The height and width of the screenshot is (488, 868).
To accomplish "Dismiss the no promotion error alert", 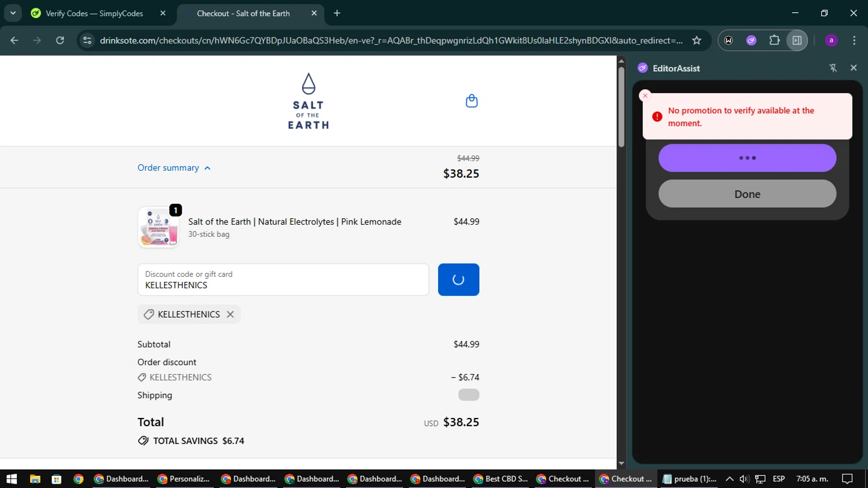I will click(x=645, y=96).
